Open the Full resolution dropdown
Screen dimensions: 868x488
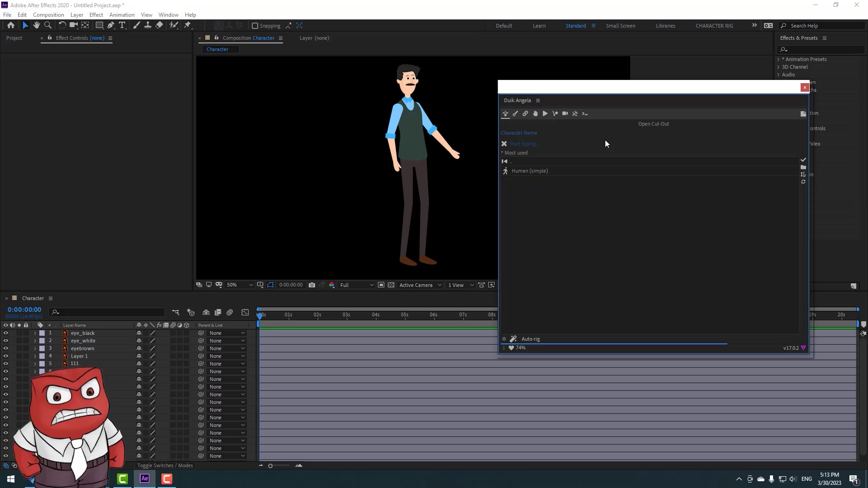(357, 285)
